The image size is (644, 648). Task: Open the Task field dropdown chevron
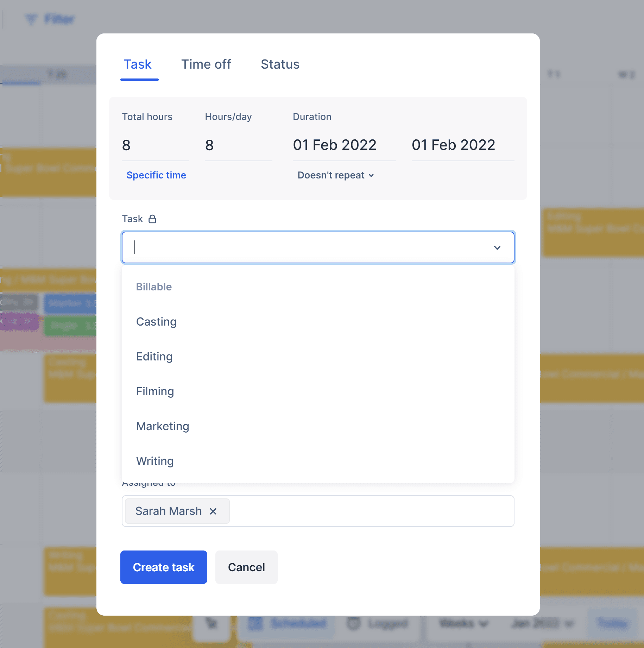click(x=497, y=247)
